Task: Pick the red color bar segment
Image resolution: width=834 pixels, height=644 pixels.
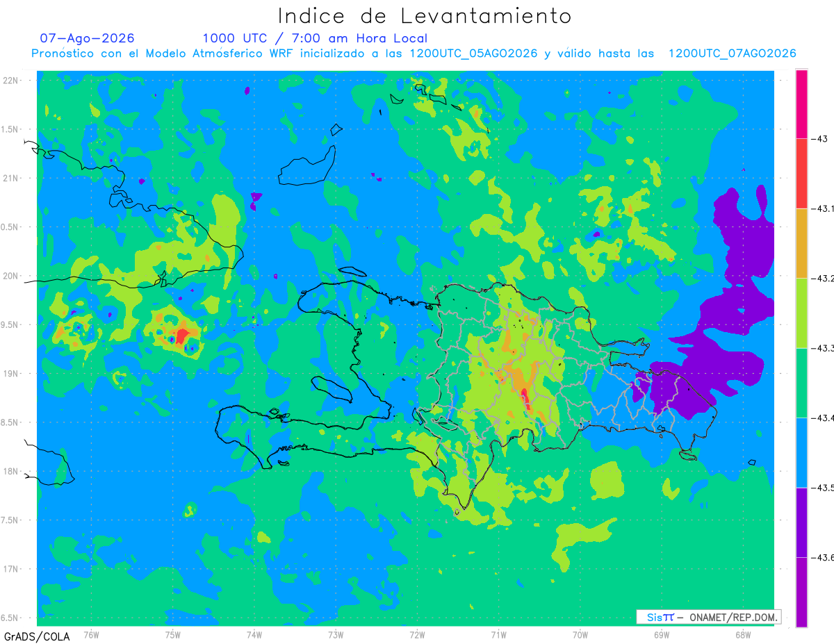Action: 801,174
